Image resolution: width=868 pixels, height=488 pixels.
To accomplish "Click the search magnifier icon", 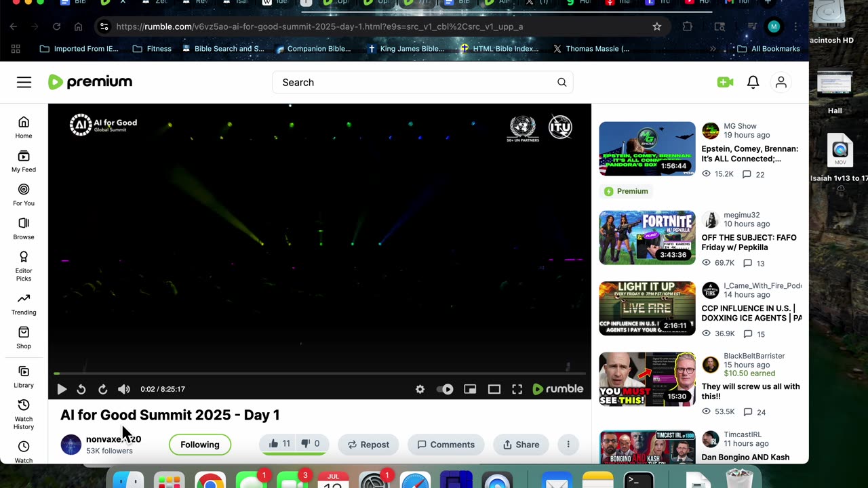I will [561, 82].
